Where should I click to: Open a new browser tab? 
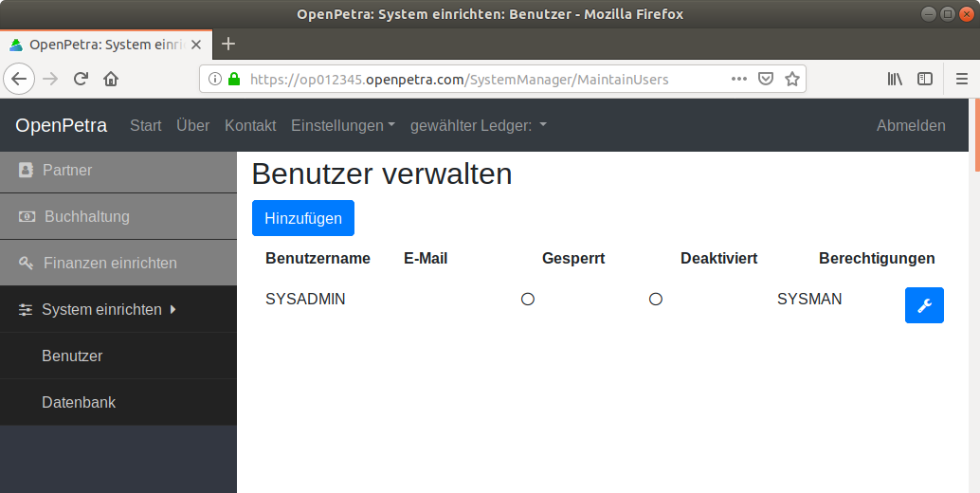pyautogui.click(x=228, y=44)
